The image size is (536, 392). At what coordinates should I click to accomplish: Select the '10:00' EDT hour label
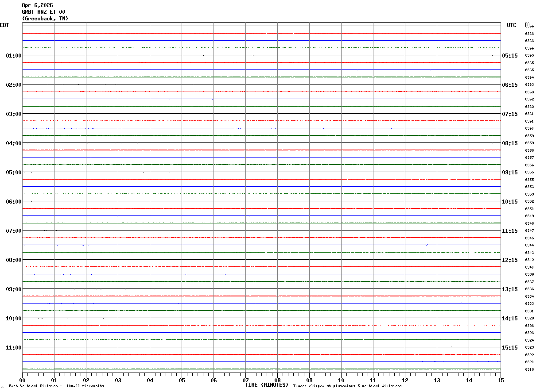14,319
